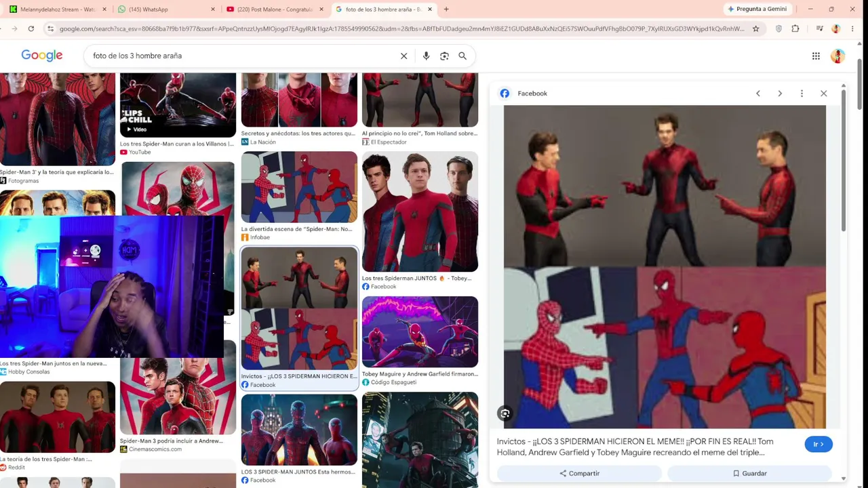Switch to the (145) WhatsApp tab
The height and width of the screenshot is (488, 868).
[166, 9]
